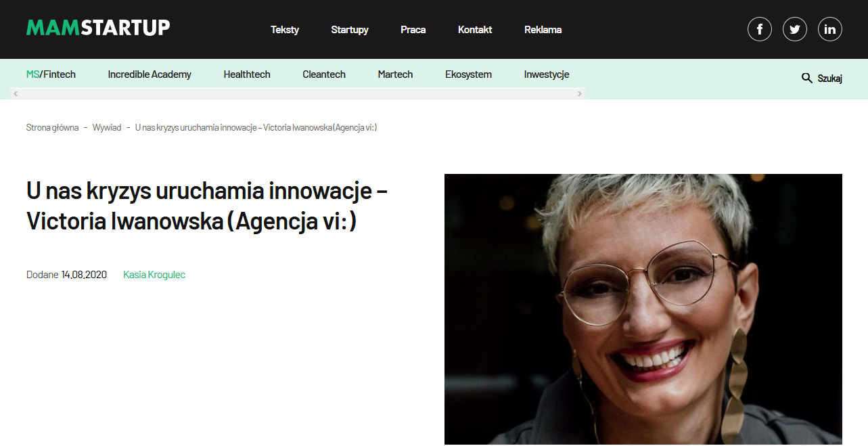Open the Kontakt page
The image size is (868, 446).
point(475,30)
